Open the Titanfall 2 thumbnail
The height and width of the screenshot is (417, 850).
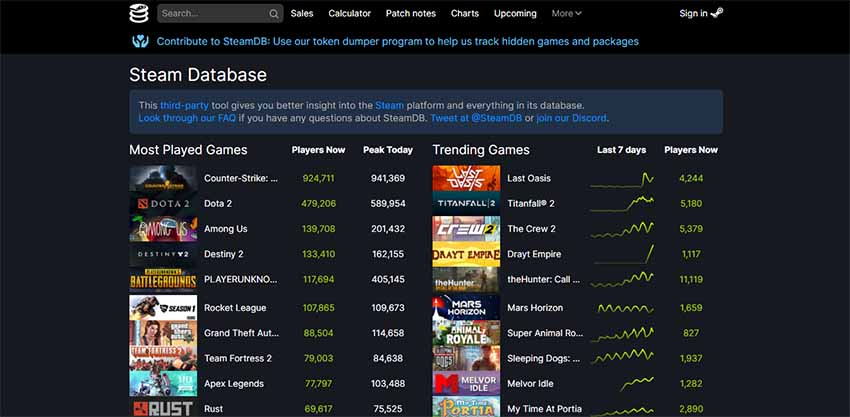tap(466, 203)
